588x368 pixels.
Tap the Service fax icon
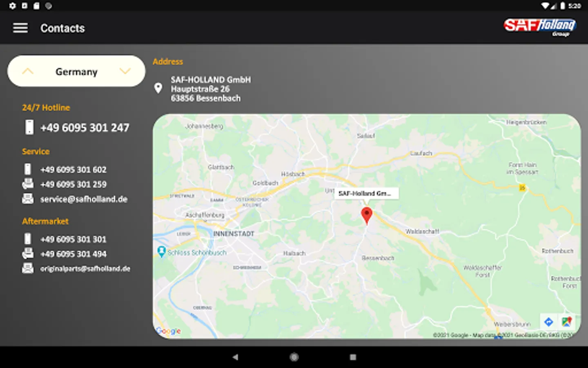pos(28,184)
